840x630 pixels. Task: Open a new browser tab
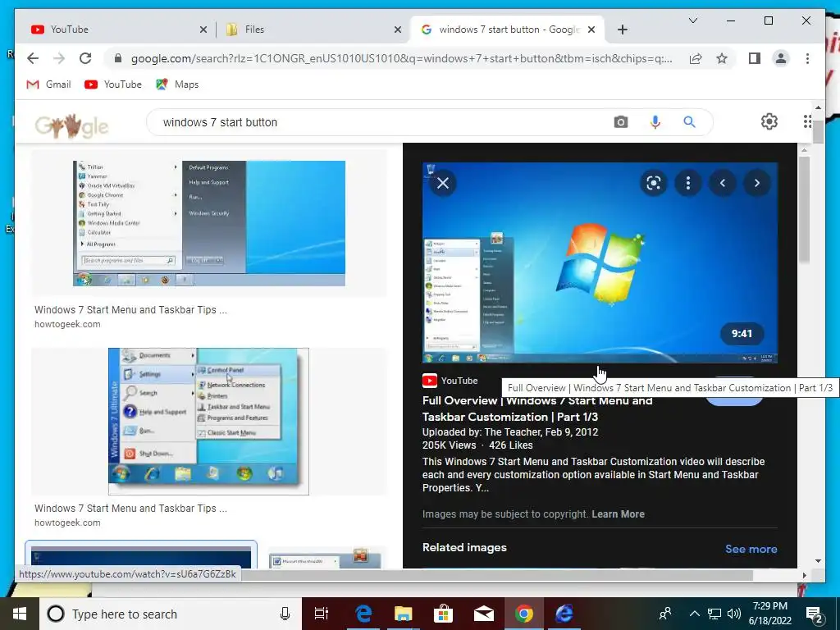click(622, 30)
